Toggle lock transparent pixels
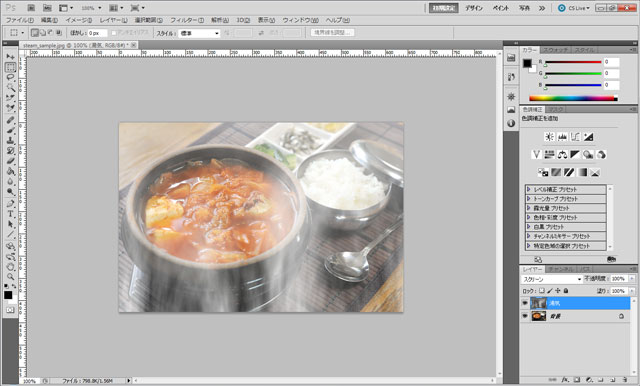Image resolution: width=640 pixels, height=386 pixels. tap(542, 291)
